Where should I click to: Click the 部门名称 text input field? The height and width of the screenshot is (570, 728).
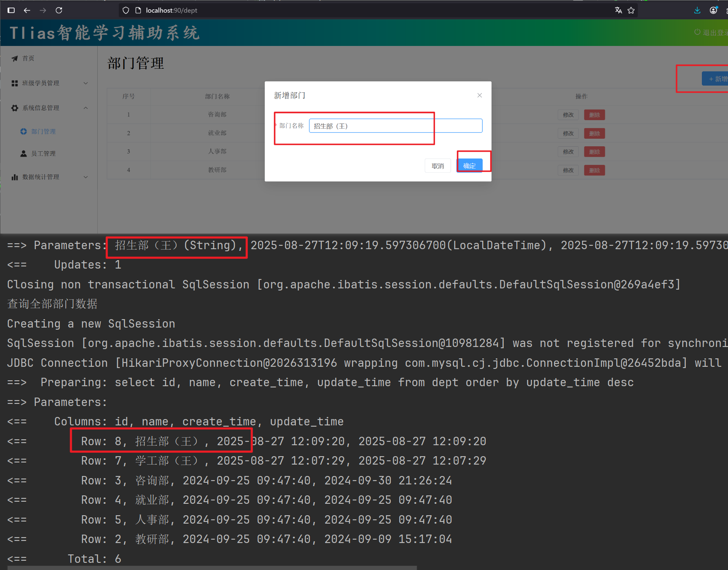(395, 126)
